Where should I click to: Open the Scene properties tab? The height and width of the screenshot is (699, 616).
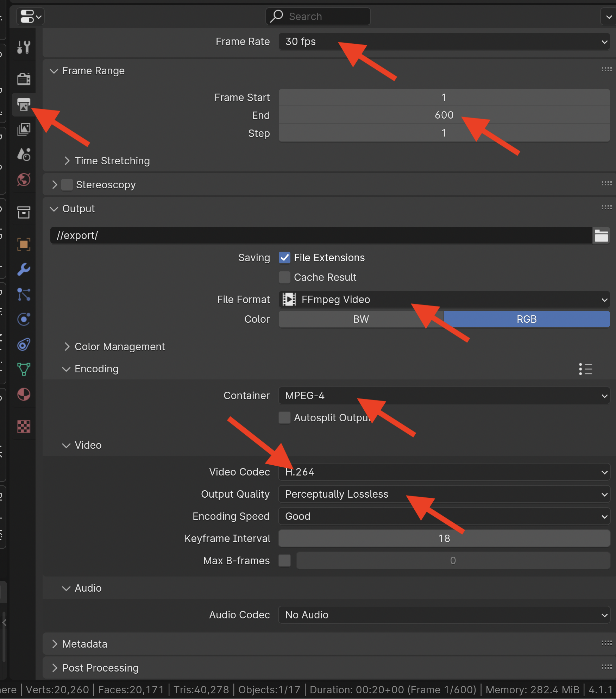pos(24,155)
